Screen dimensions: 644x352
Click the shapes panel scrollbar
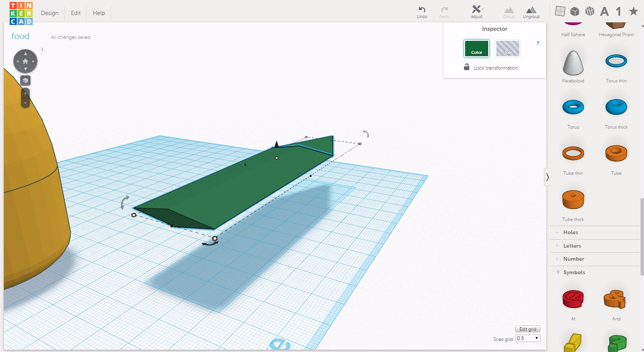[x=642, y=237]
